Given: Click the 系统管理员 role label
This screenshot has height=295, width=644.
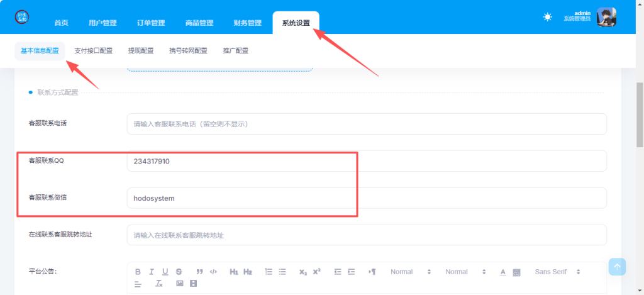Looking at the screenshot, I should click(x=577, y=18).
